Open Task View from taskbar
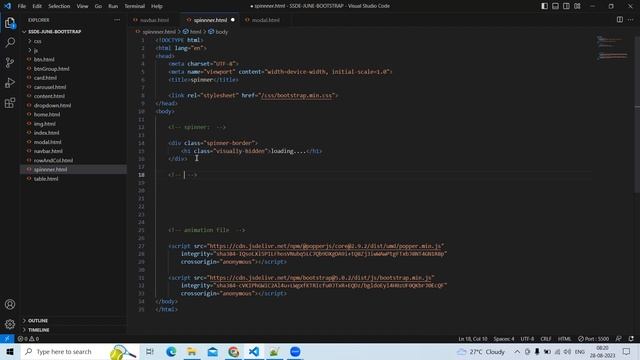 pyautogui.click(x=150, y=351)
